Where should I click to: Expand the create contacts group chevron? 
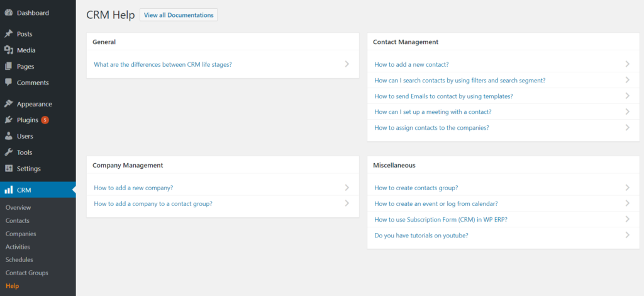click(x=628, y=188)
